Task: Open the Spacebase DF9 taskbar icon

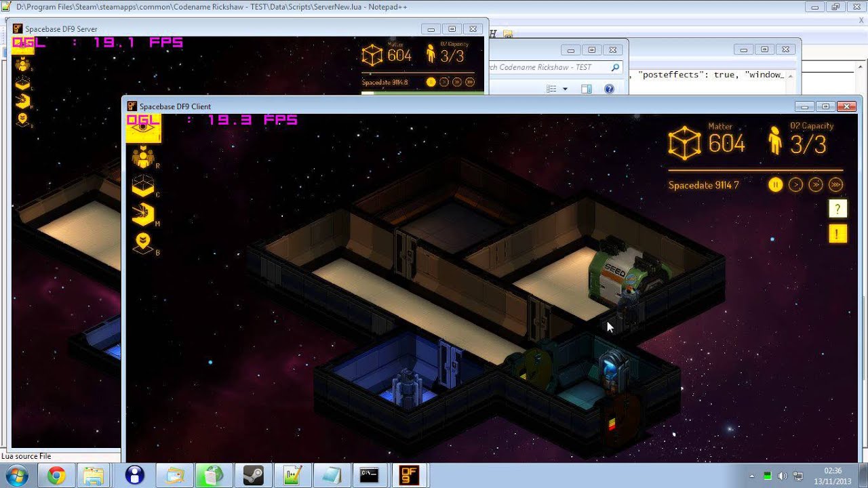Action: pyautogui.click(x=410, y=475)
